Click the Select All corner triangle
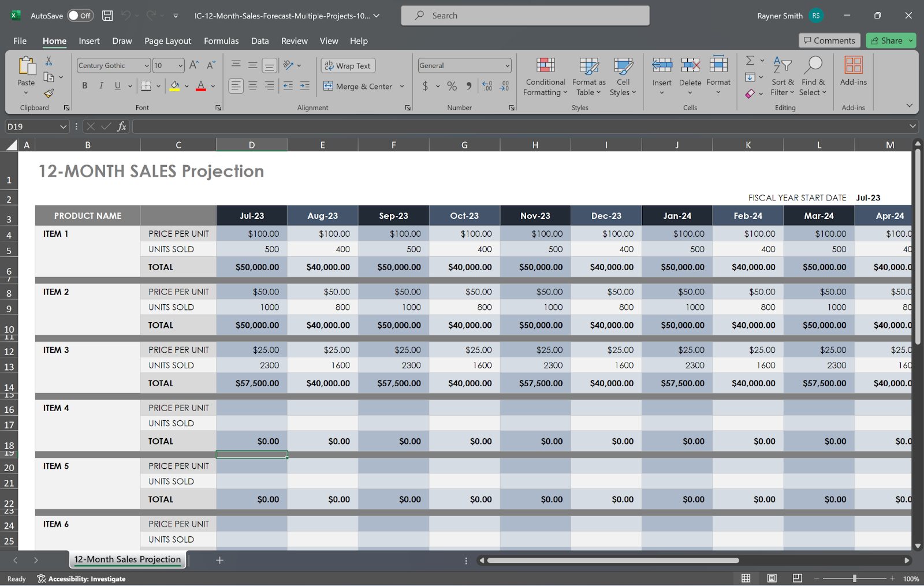 pos(12,145)
